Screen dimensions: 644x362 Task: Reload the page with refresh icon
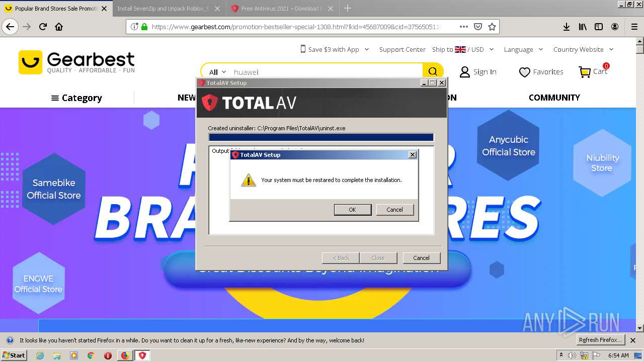coord(43,27)
